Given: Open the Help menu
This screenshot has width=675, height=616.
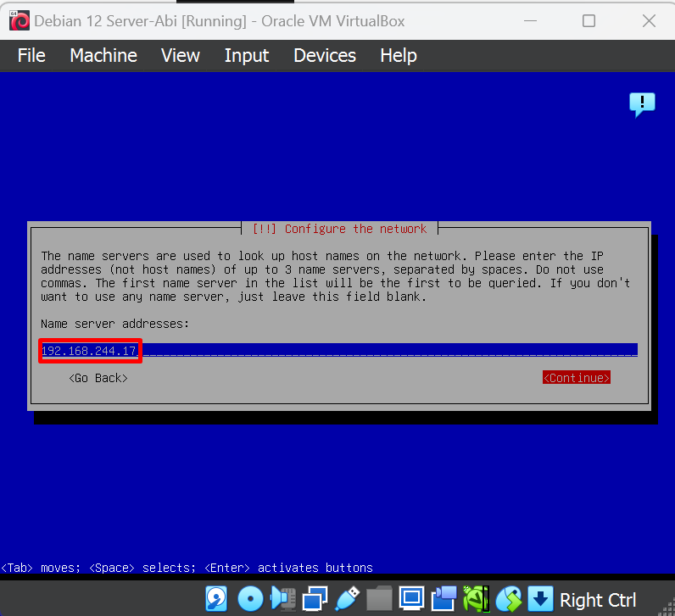Looking at the screenshot, I should click(399, 55).
